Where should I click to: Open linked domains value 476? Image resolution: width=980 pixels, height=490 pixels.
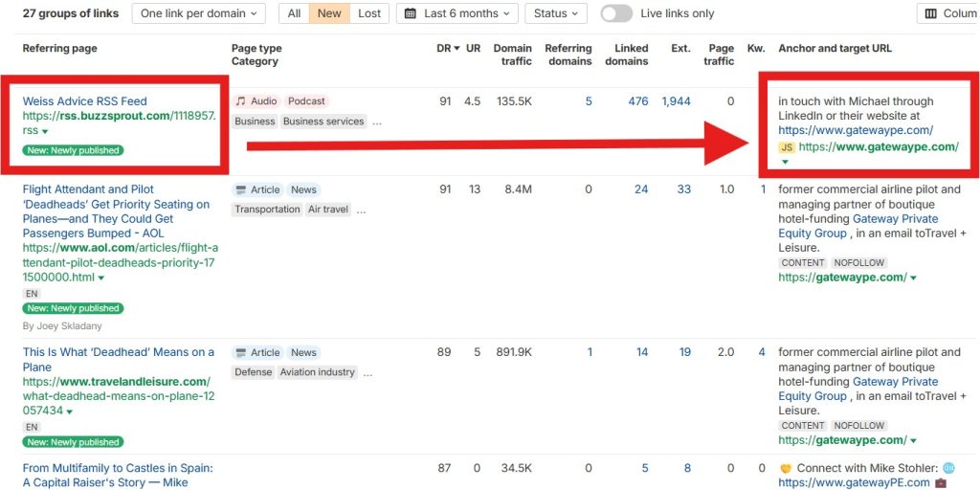638,101
